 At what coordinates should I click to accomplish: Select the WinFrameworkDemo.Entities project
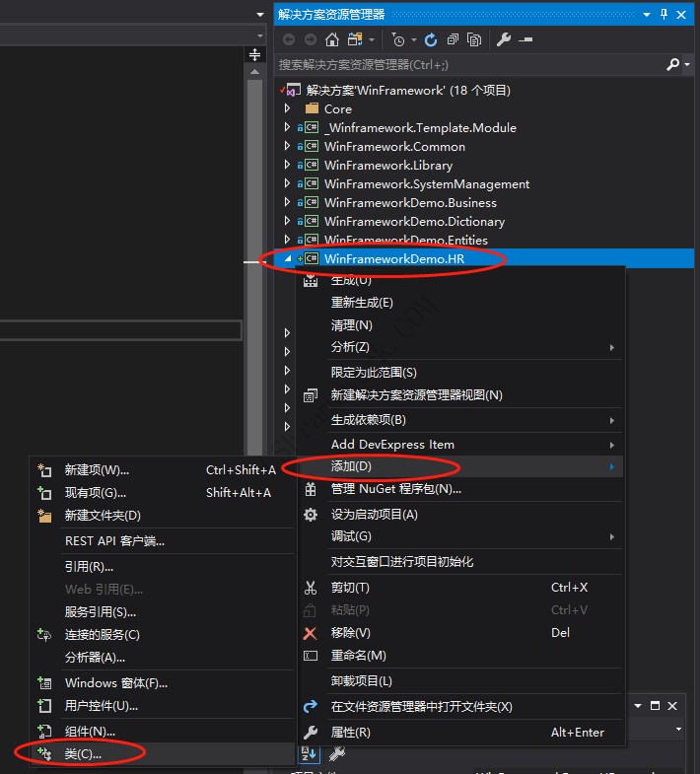tap(406, 240)
